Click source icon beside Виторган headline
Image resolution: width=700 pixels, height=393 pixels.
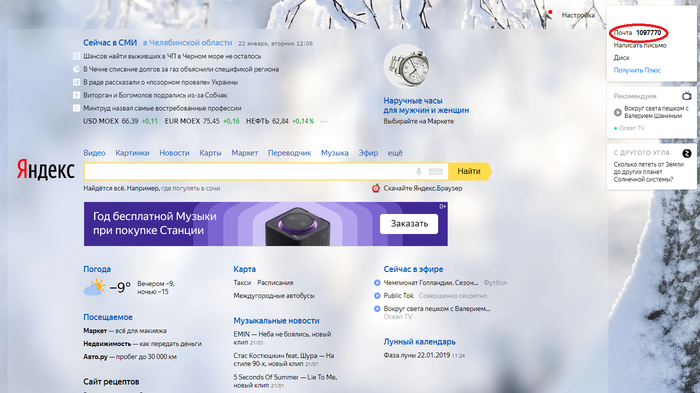pos(76,95)
